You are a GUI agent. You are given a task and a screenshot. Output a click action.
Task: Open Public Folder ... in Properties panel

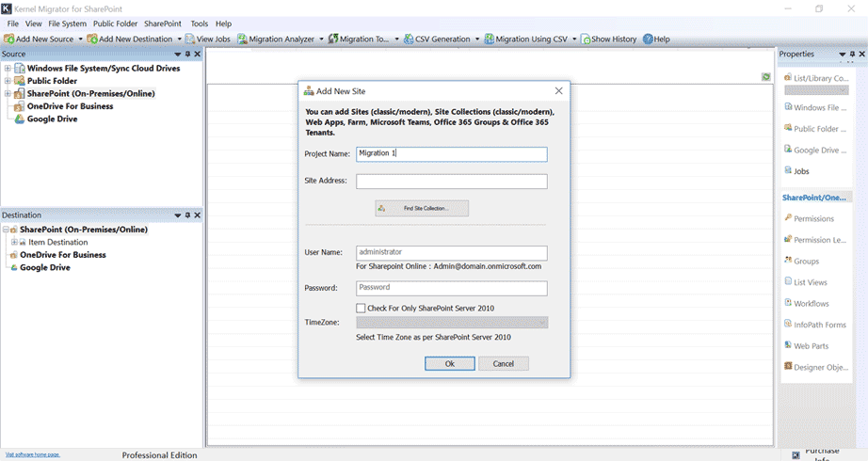pyautogui.click(x=815, y=128)
